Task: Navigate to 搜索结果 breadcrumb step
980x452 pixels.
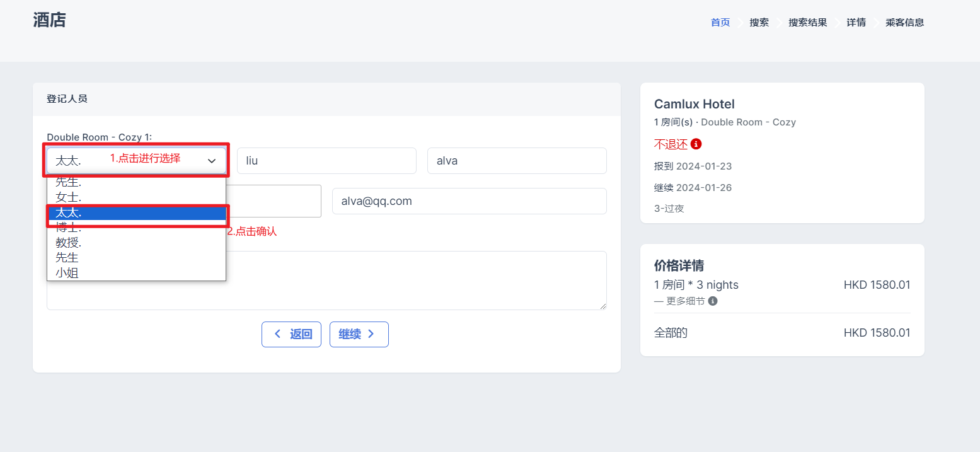Action: [807, 23]
